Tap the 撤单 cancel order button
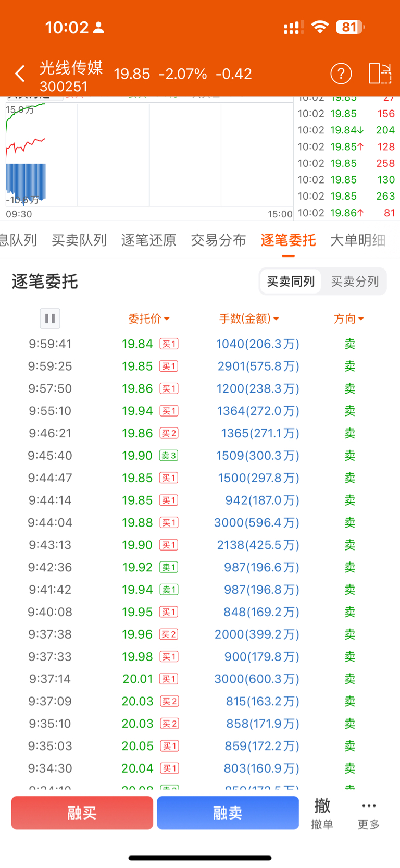Image resolution: width=400 pixels, height=868 pixels. (322, 813)
